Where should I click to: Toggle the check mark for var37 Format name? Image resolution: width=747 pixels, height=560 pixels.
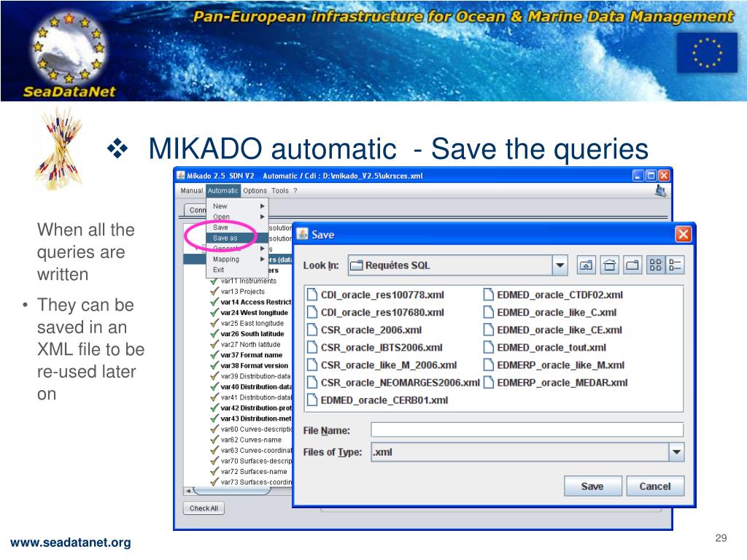(214, 355)
